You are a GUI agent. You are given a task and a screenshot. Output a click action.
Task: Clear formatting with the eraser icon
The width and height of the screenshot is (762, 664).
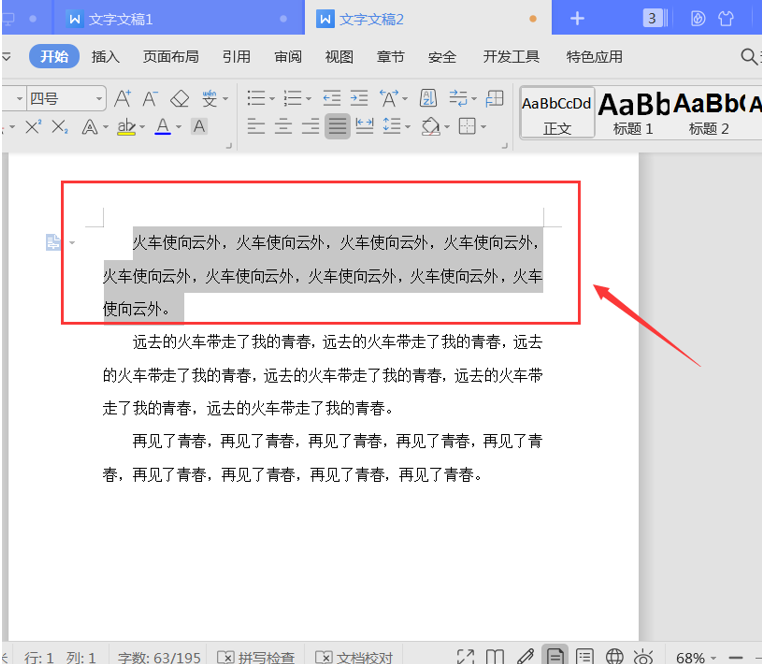pyautogui.click(x=179, y=99)
